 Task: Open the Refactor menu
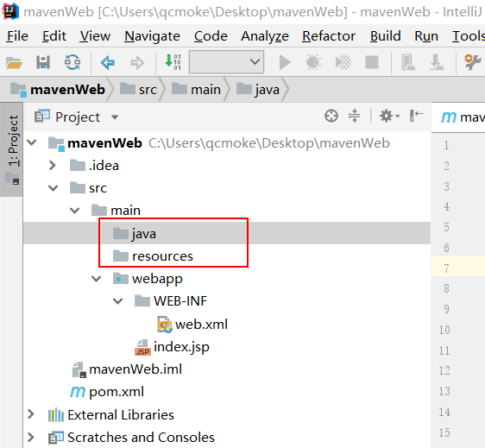click(329, 36)
